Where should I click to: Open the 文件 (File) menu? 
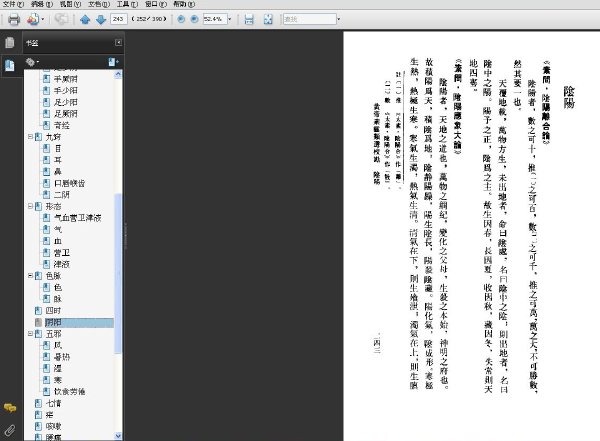pyautogui.click(x=13, y=4)
